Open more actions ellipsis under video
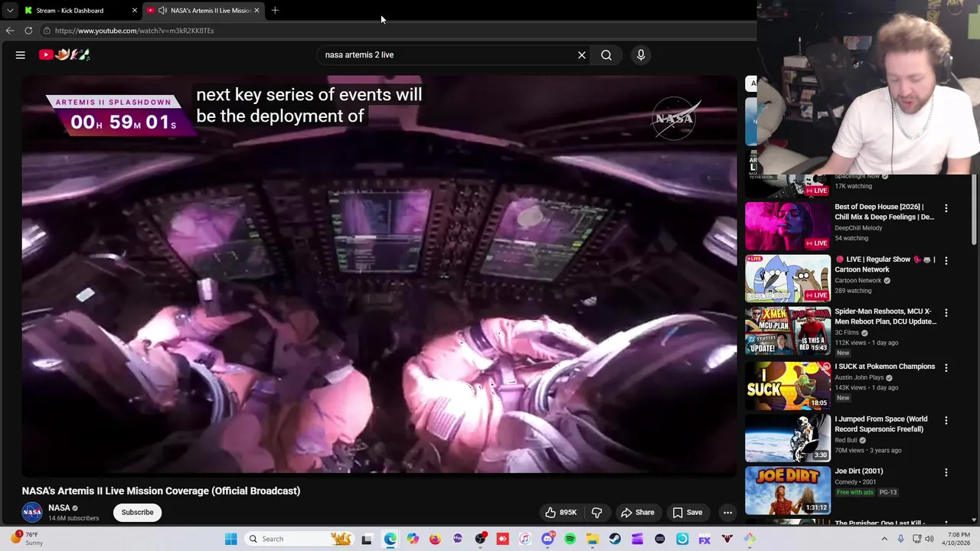 [x=728, y=513]
